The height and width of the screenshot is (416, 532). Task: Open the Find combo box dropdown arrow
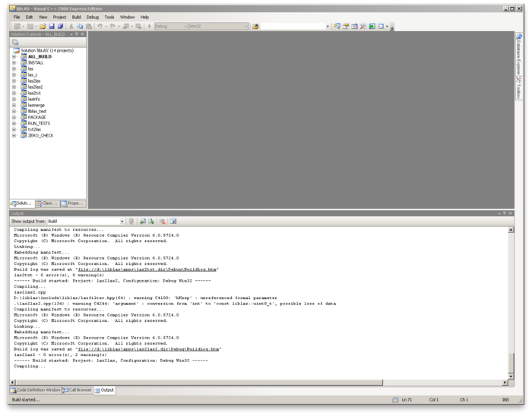click(x=328, y=26)
